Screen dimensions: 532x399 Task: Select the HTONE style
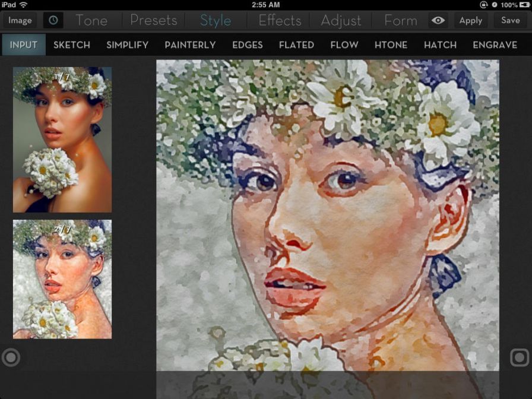tap(391, 45)
